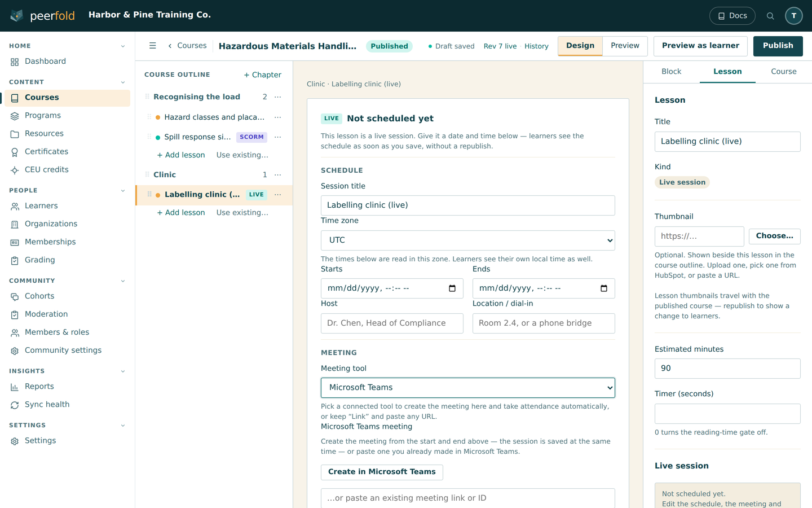
Task: Focus the Host input field
Action: 392,323
